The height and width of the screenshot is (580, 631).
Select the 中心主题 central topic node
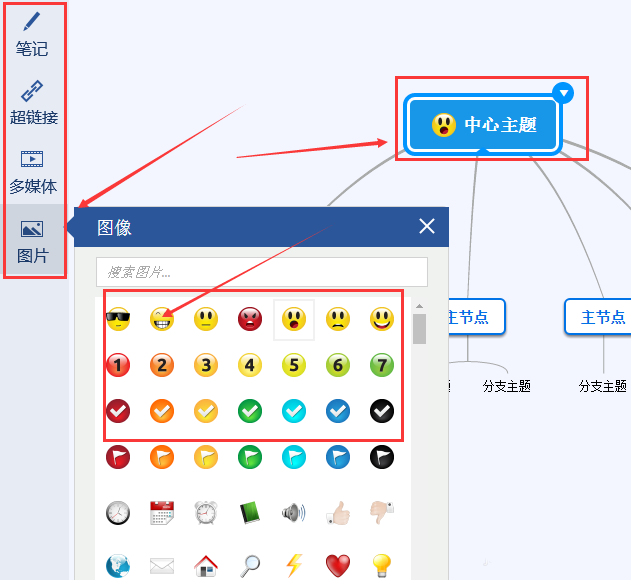point(483,125)
